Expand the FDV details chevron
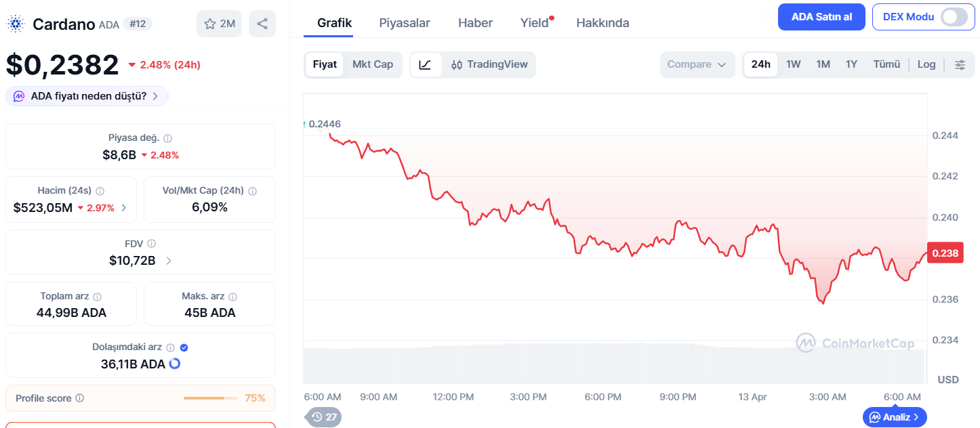 tap(169, 261)
